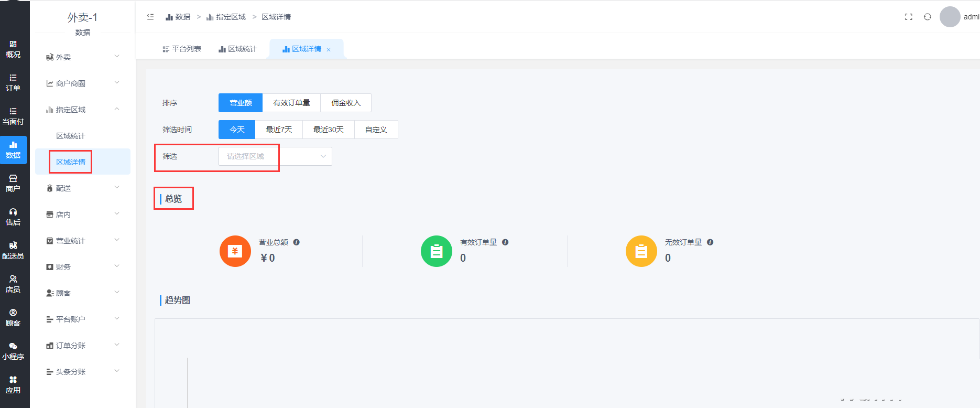Open the 配送员 couriers section
The width and height of the screenshot is (980, 408).
coord(13,251)
